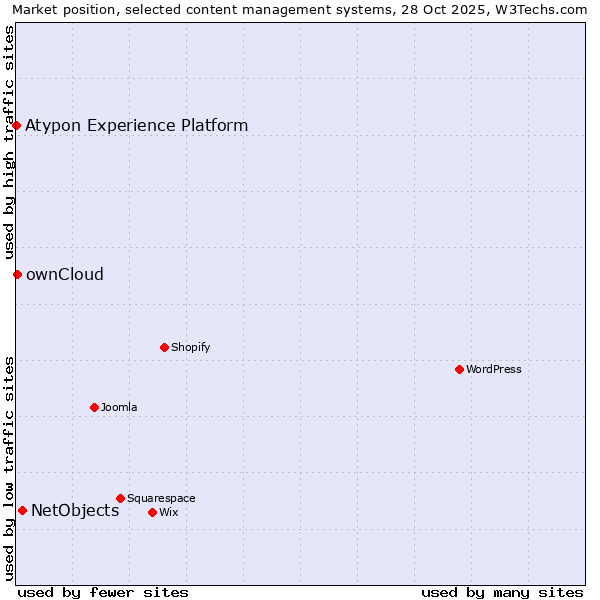The width and height of the screenshot is (600, 600).
Task: Click the Atypon Experience Platform label
Action: pos(136,125)
